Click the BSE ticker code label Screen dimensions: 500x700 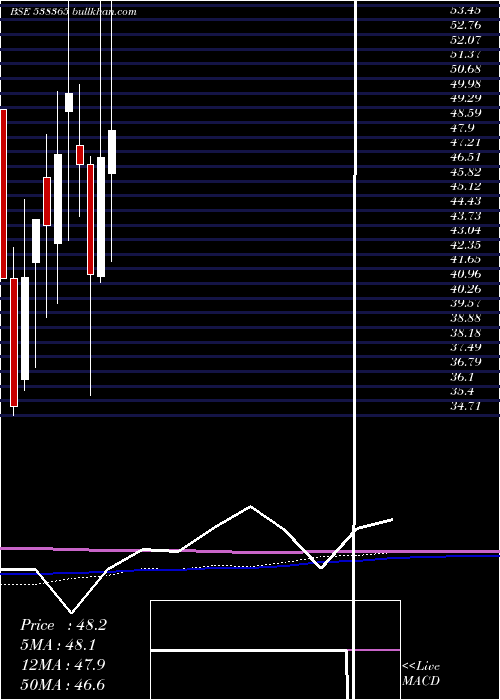(x=40, y=12)
